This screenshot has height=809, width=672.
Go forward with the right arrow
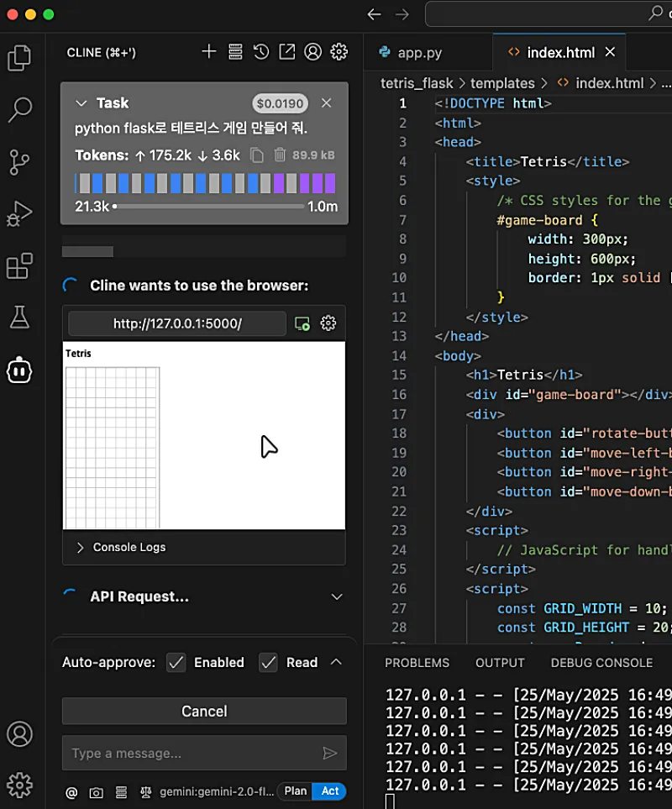tap(402, 14)
